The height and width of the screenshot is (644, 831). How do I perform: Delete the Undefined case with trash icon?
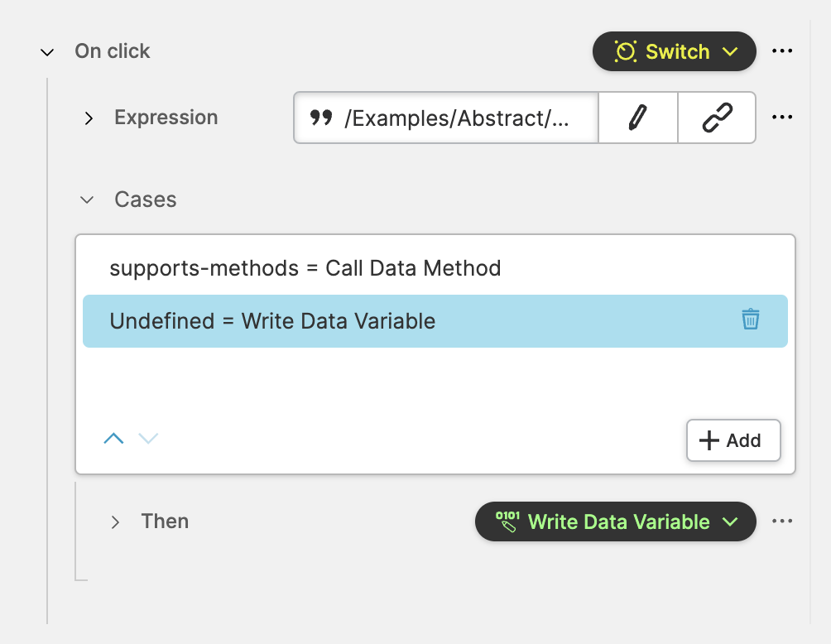click(750, 320)
